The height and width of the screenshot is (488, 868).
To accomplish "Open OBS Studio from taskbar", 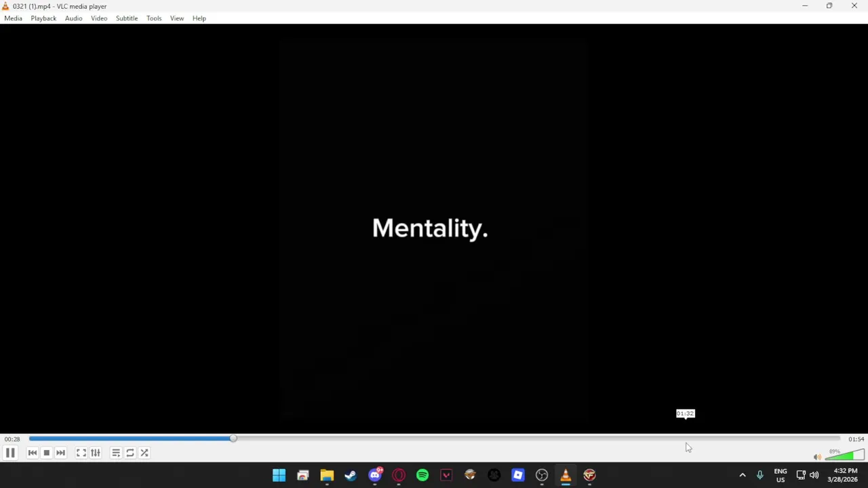I will point(542,475).
